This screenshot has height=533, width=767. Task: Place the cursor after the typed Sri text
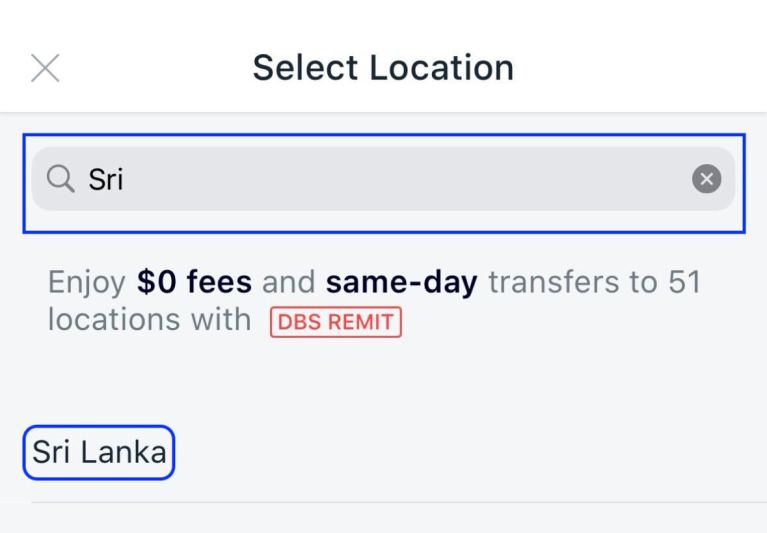click(125, 179)
